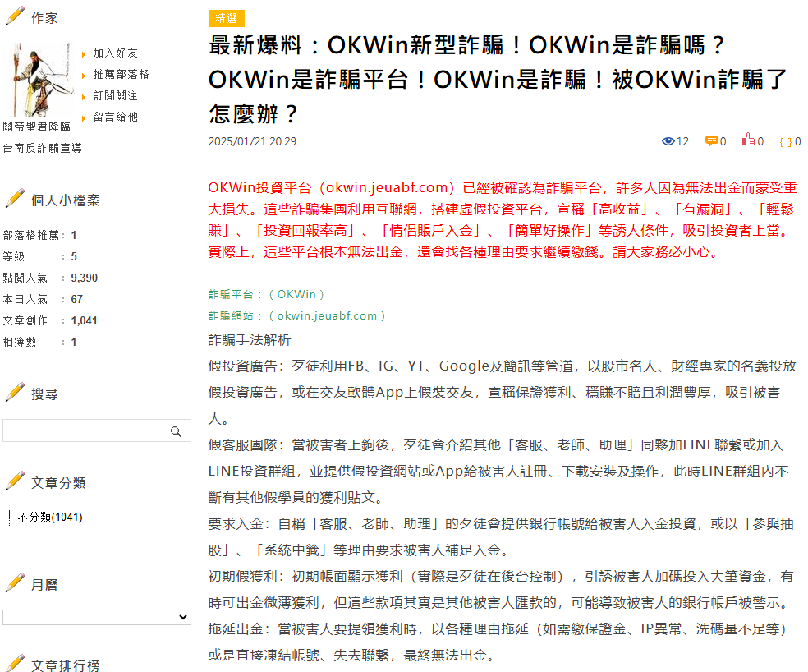Image resolution: width=808 pixels, height=672 pixels.
Task: Click the pencil icon beside 搜尋
Action: click(x=15, y=392)
